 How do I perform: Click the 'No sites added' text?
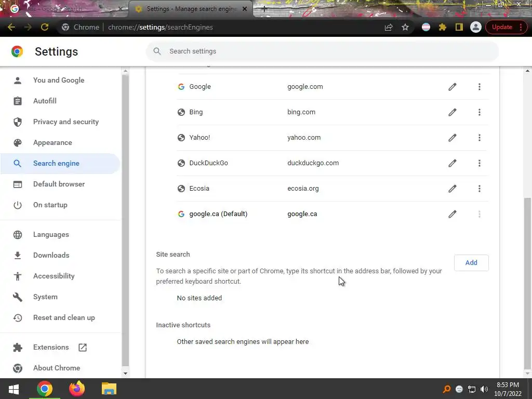pos(199,298)
